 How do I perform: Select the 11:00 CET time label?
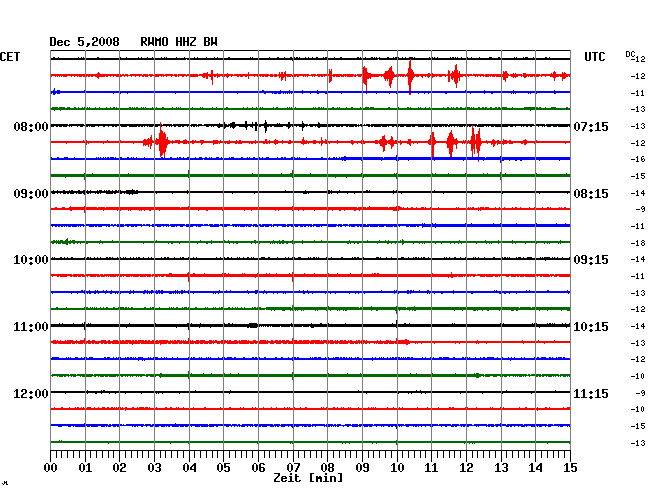pos(31,327)
